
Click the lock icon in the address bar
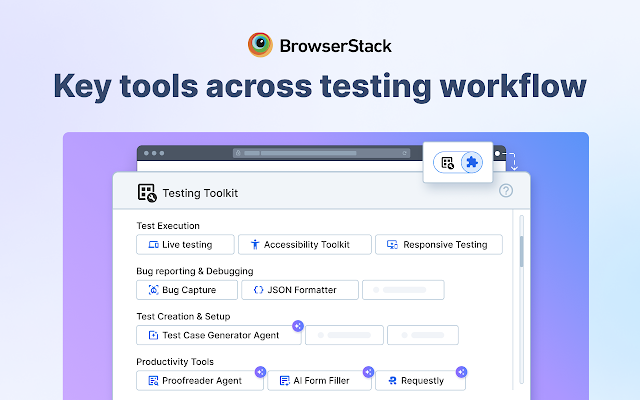[238, 153]
